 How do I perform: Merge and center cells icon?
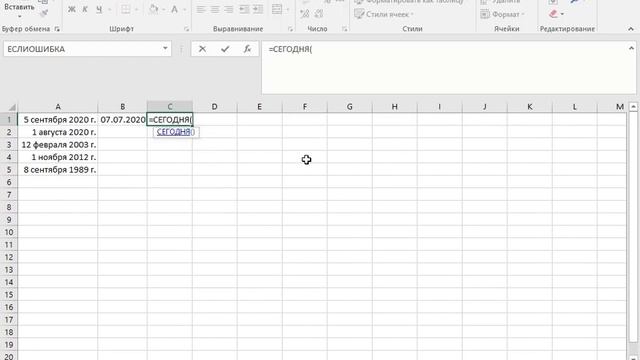(x=277, y=9)
